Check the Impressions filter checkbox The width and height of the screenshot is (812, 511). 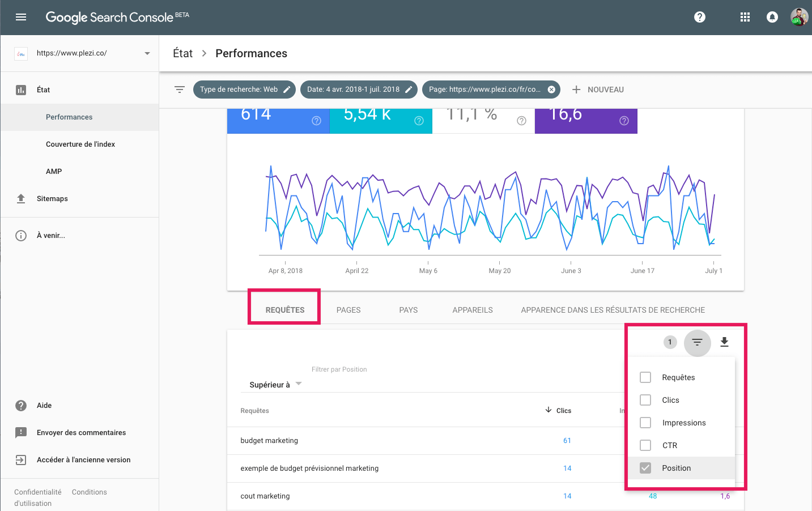[x=645, y=423]
